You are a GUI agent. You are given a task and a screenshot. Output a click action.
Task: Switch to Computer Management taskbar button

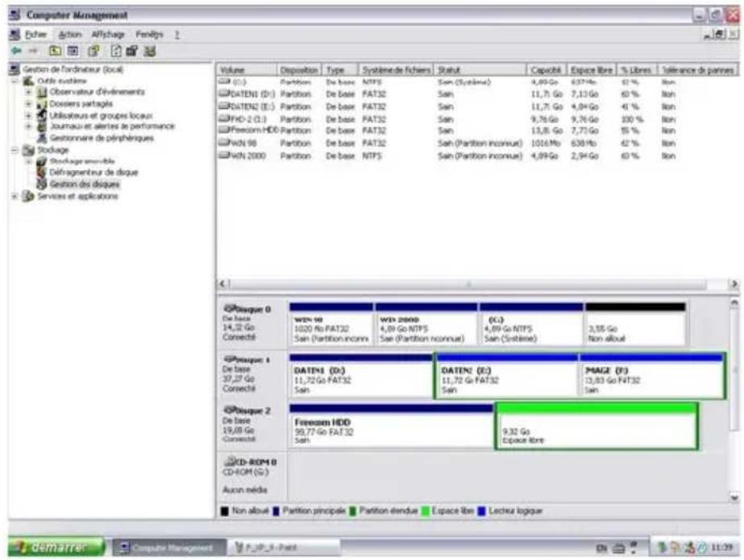click(168, 548)
